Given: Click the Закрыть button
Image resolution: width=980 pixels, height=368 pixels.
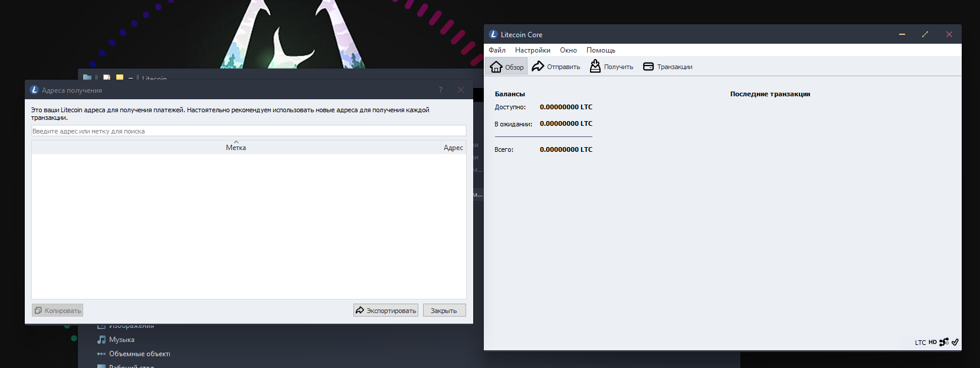Looking at the screenshot, I should pos(444,310).
